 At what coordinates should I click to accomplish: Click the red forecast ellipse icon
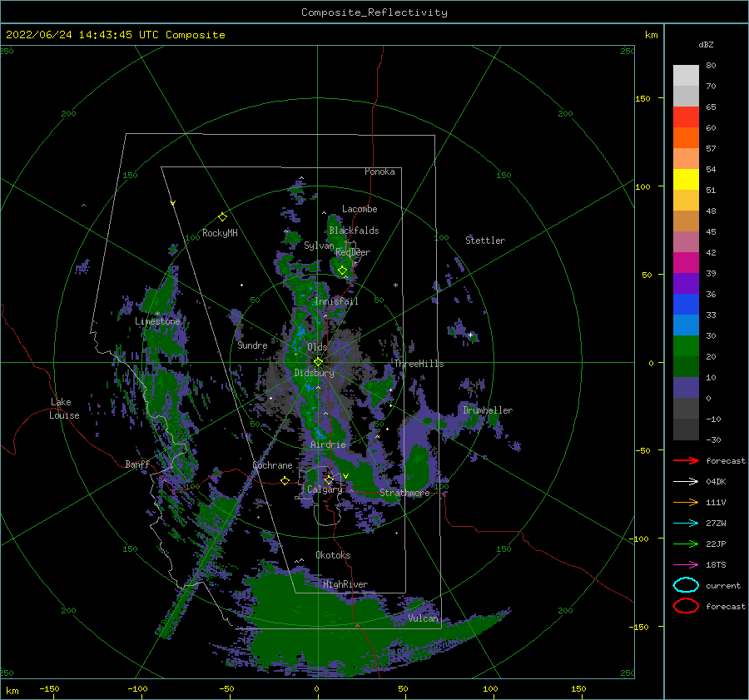point(686,606)
